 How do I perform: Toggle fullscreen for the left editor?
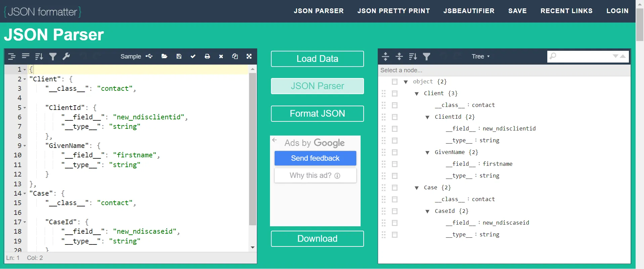(249, 56)
